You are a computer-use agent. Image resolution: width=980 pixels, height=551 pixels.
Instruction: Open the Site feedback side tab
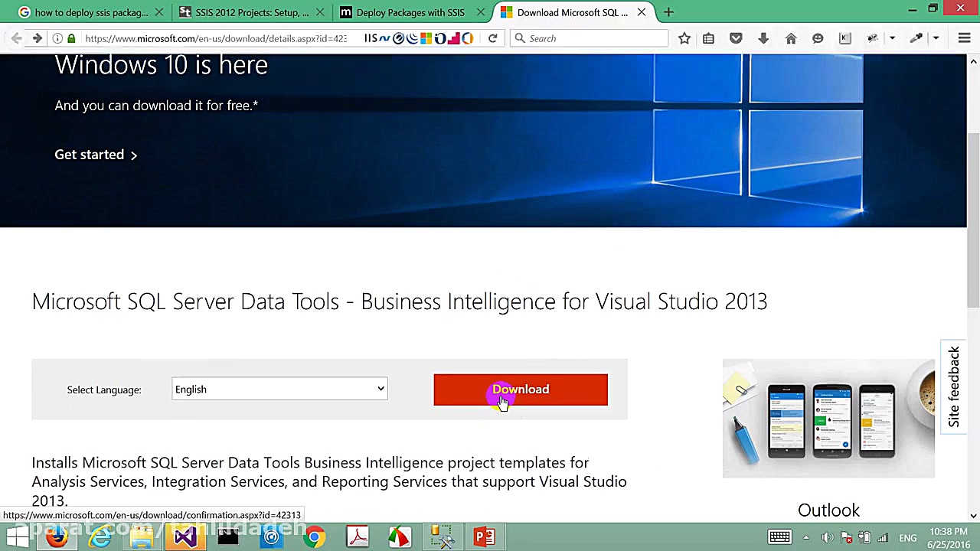(x=953, y=386)
